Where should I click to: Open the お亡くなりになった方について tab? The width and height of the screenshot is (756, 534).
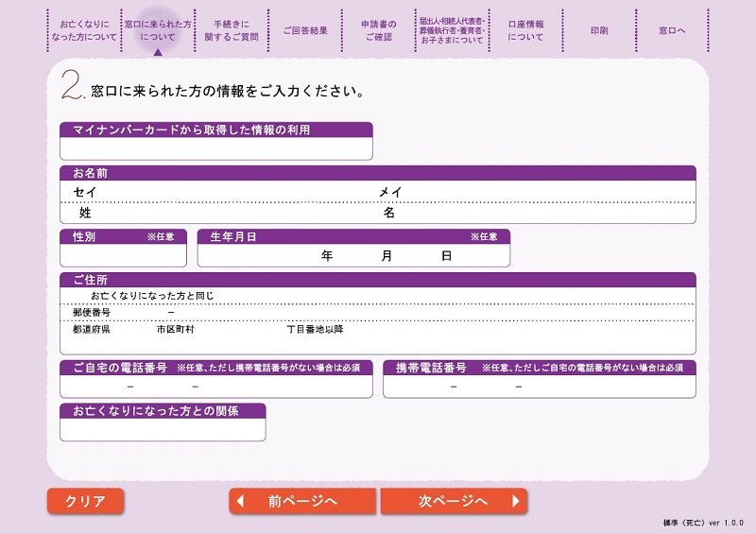pos(83,29)
